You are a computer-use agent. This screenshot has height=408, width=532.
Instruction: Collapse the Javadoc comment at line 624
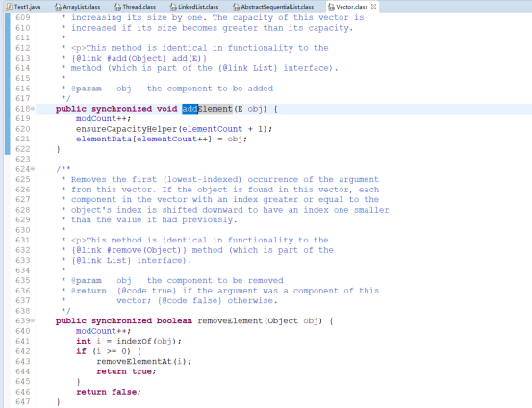[x=33, y=168]
